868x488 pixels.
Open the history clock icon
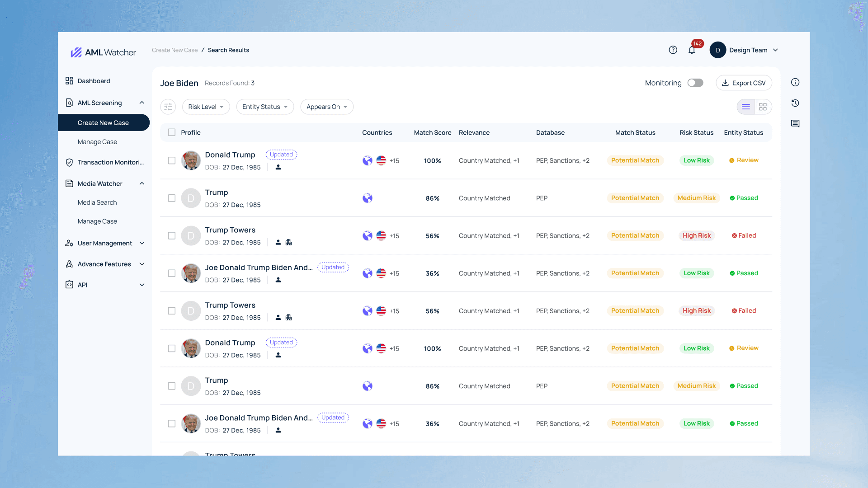(x=795, y=103)
